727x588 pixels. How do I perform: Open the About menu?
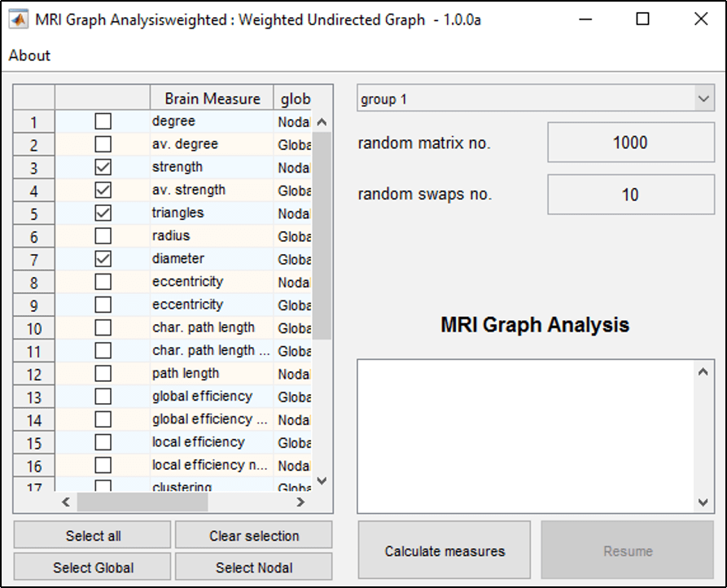(30, 55)
